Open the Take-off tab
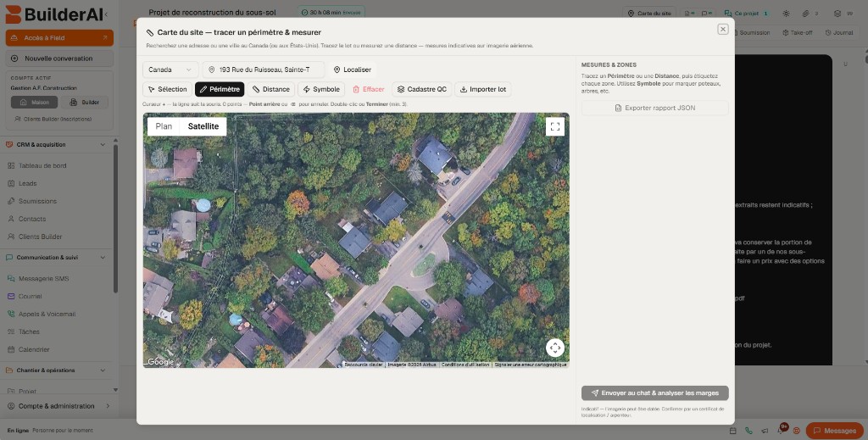Screen dimensions: 868x440 point(797,33)
